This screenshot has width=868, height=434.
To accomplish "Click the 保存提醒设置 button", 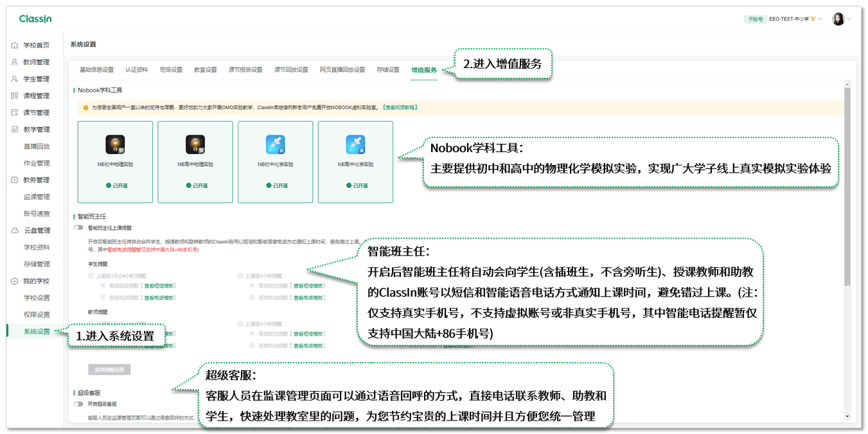I will [x=110, y=370].
